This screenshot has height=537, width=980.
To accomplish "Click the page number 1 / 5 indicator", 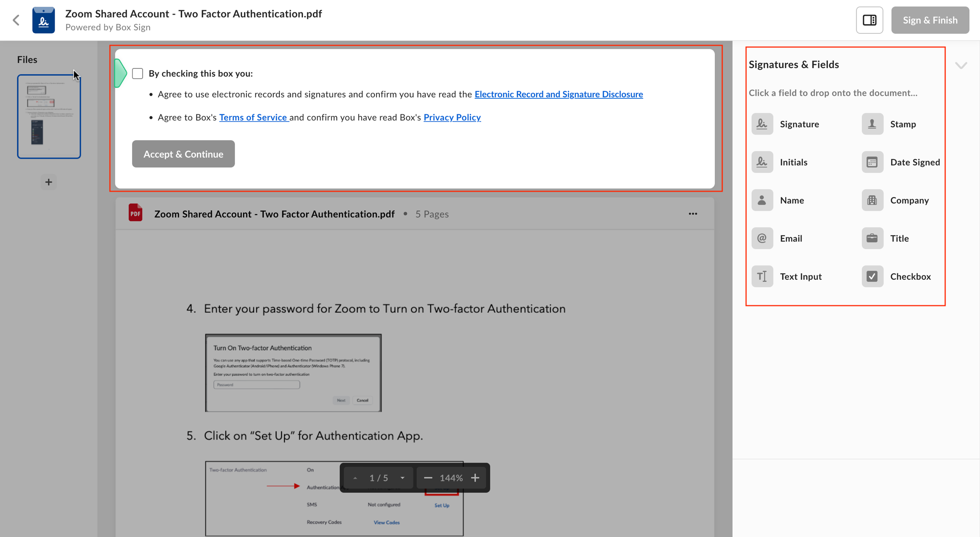I will click(x=379, y=478).
